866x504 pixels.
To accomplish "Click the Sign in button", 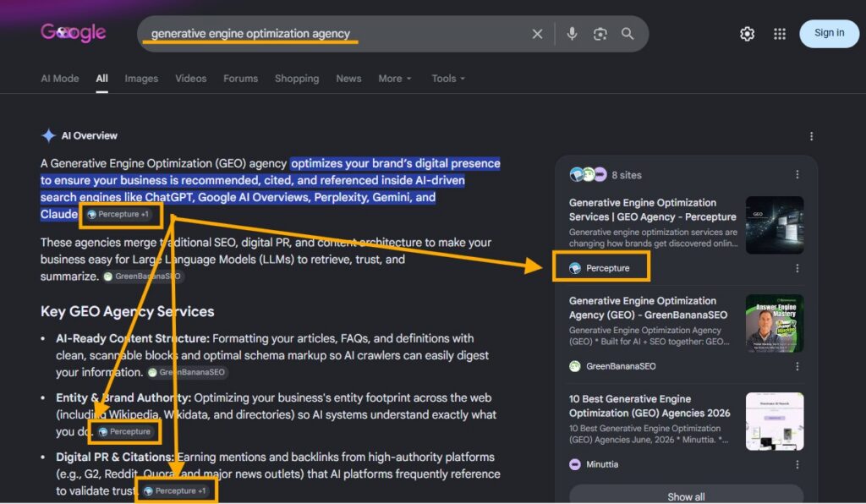I will tap(829, 33).
